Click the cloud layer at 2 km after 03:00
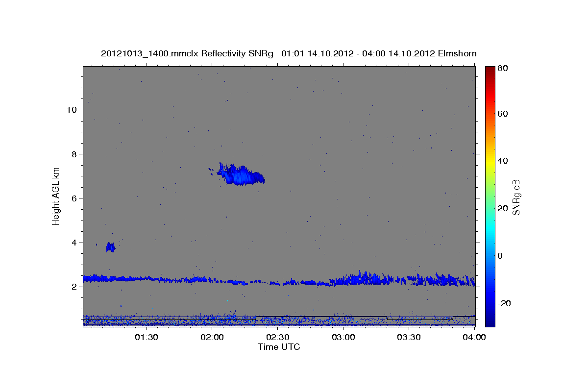The width and height of the screenshot is (588, 392). 402,280
